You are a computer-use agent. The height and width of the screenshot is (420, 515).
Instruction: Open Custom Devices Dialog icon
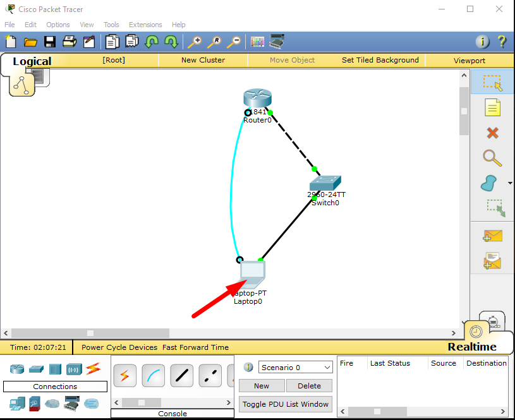pyautogui.click(x=277, y=42)
